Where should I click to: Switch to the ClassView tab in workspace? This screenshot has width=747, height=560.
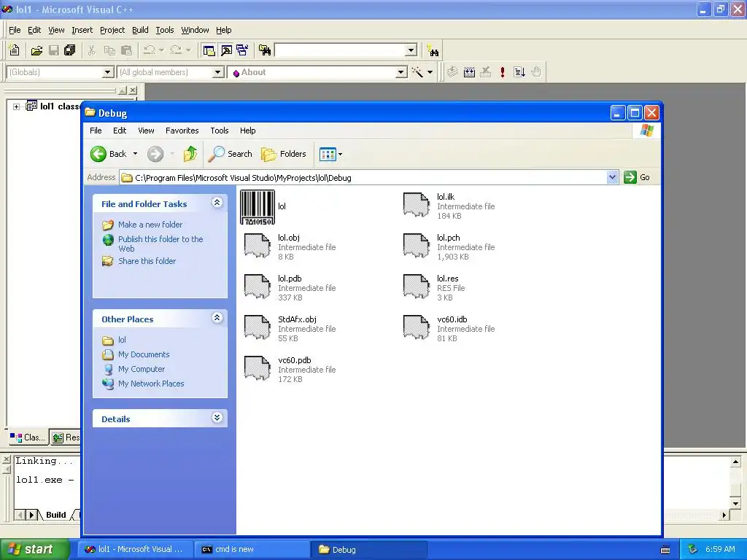(x=28, y=437)
